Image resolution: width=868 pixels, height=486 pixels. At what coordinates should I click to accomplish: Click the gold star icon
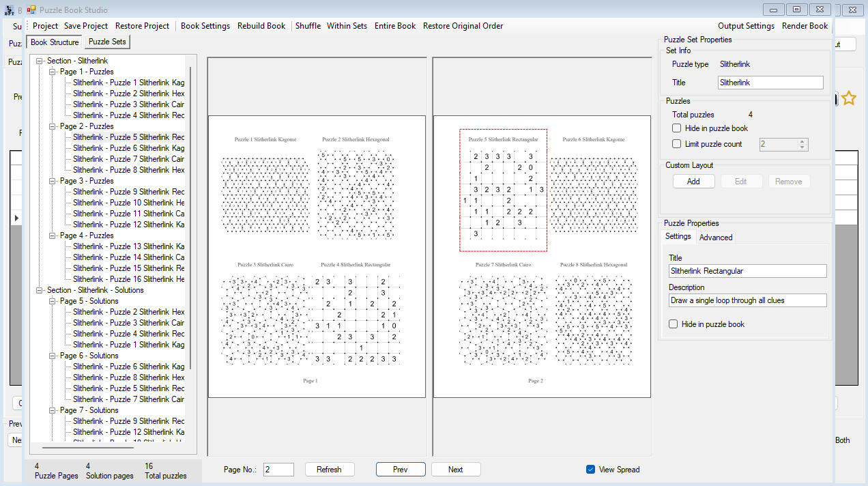[848, 98]
